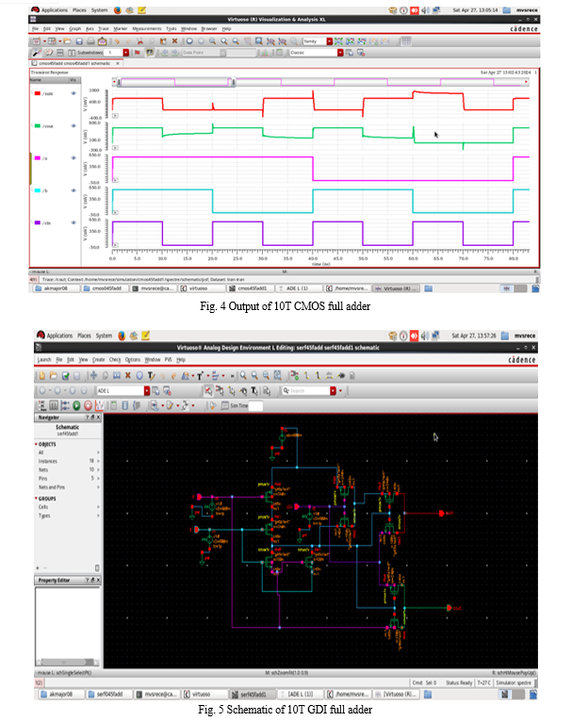Open the Check menu in Analog Design Environment window
The image size is (588, 721).
(115, 360)
